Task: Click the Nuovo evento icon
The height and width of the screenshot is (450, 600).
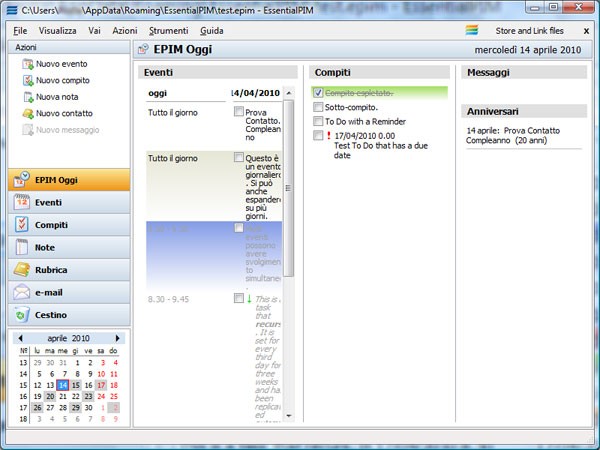Action: pyautogui.click(x=27, y=63)
